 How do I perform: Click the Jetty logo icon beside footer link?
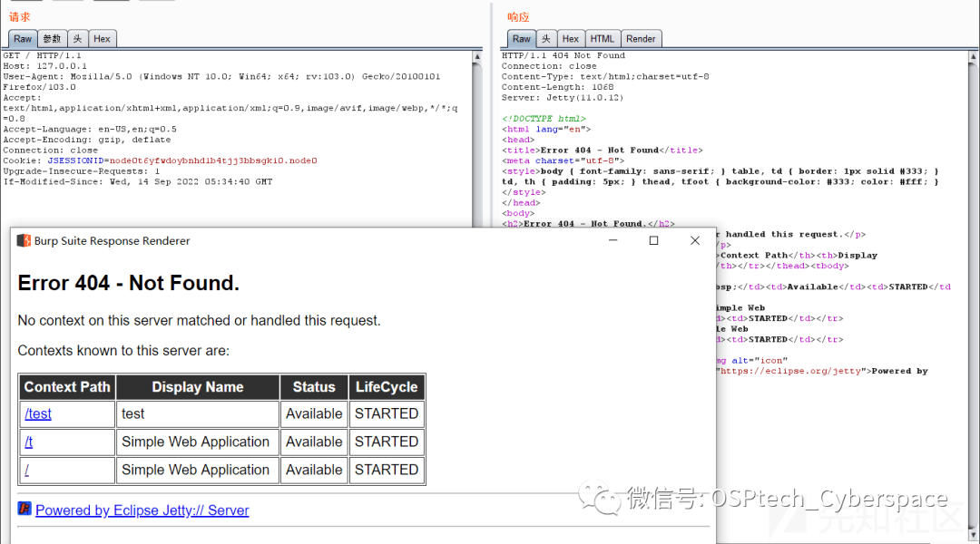[24, 509]
